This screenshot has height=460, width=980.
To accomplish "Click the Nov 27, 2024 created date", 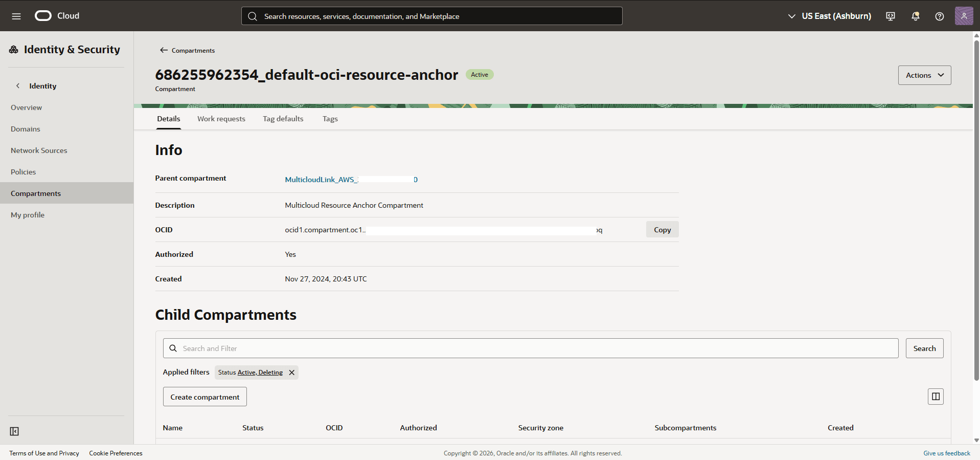I will tap(326, 279).
